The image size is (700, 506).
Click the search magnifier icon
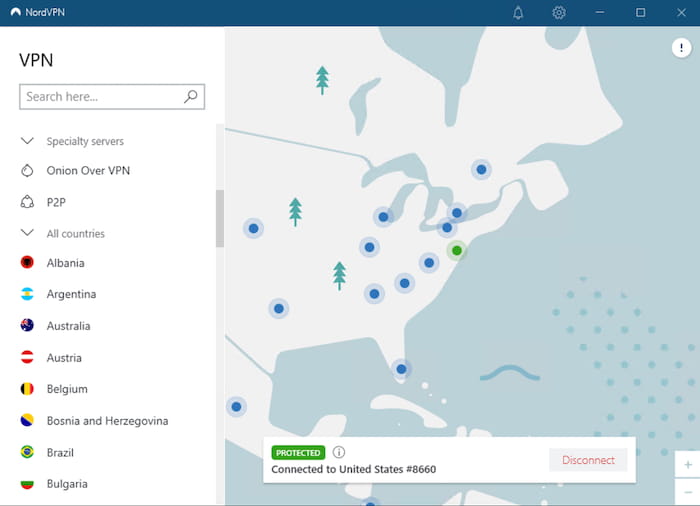tap(191, 96)
